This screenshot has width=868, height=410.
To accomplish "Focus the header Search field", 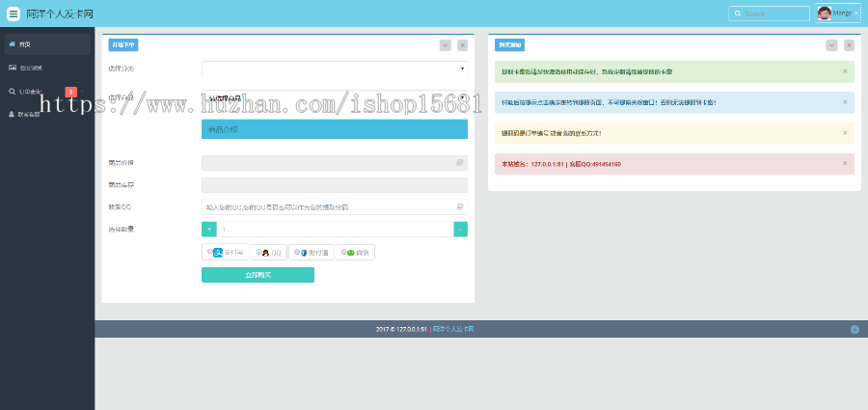I will point(769,14).
